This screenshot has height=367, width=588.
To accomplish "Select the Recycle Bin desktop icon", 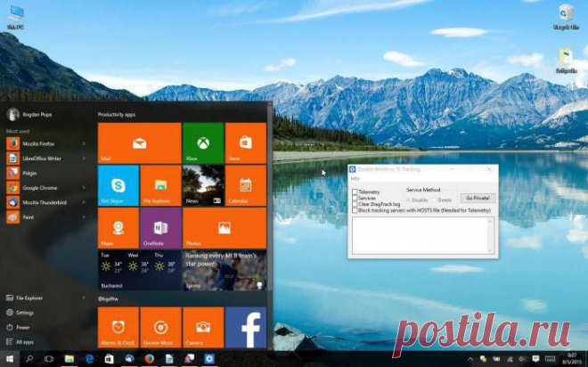I will 566,17.
